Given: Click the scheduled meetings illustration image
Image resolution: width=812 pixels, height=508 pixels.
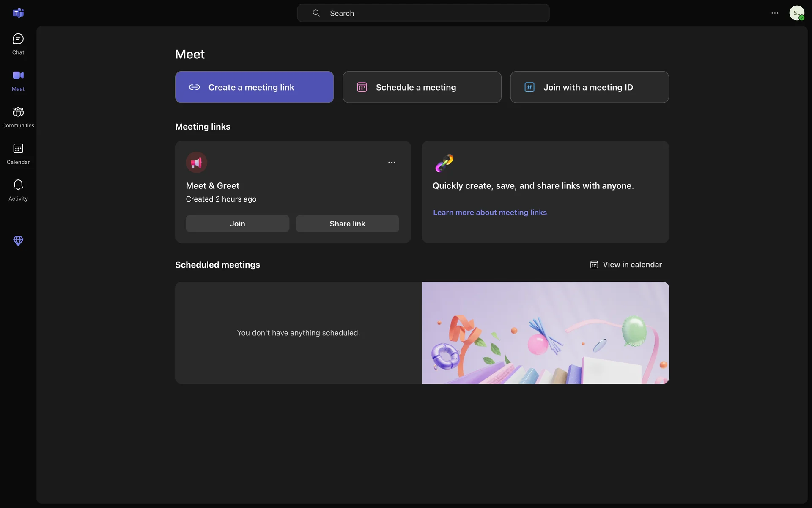Looking at the screenshot, I should [x=545, y=333].
